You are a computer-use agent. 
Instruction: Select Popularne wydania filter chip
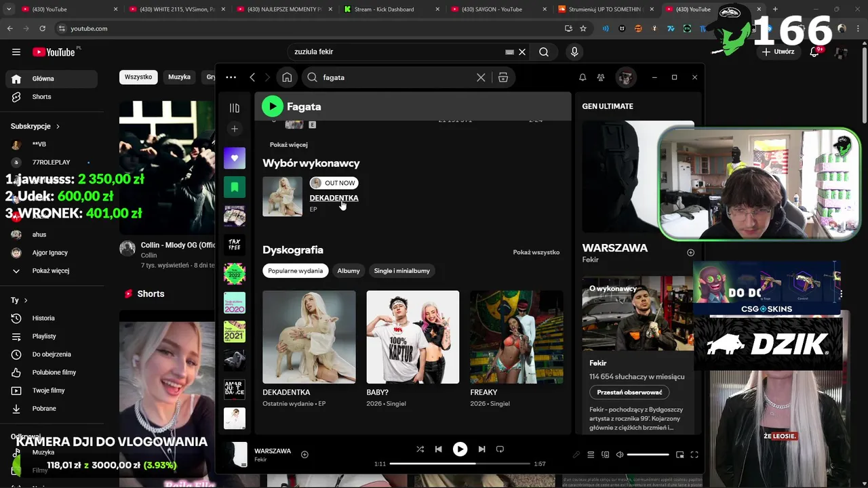(295, 270)
